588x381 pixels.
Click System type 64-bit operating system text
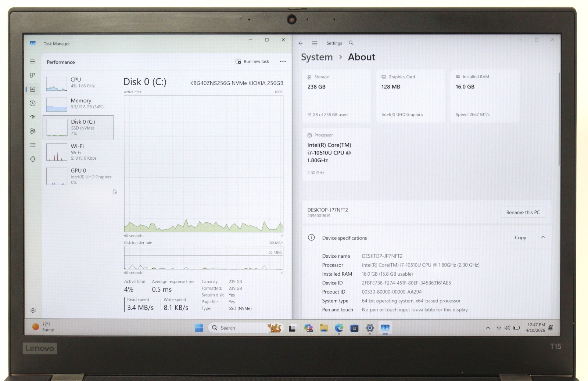pos(411,301)
